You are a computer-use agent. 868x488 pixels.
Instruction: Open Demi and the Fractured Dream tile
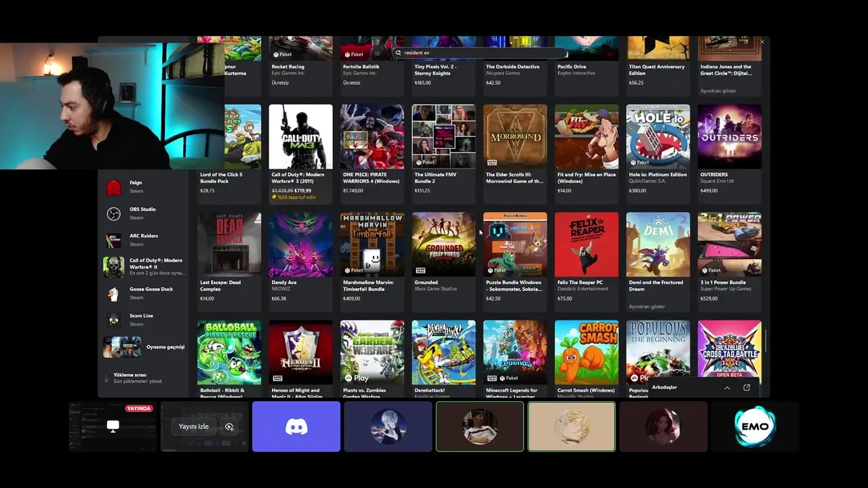pyautogui.click(x=658, y=261)
